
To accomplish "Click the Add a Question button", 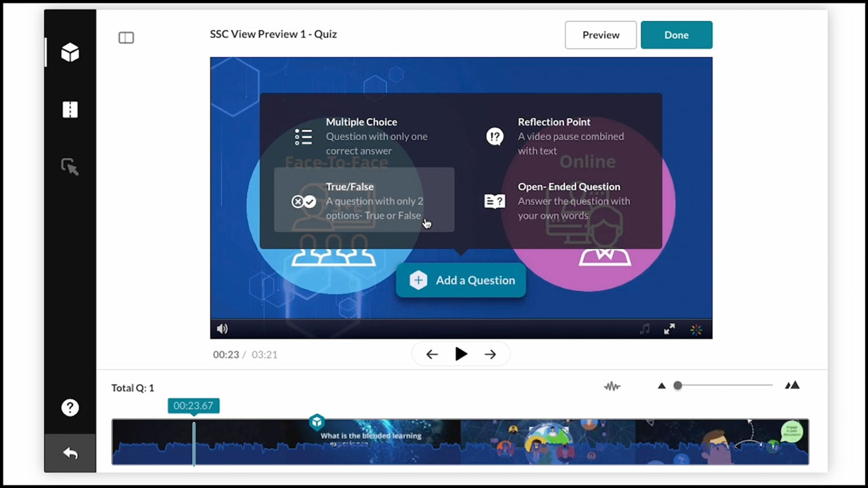I will (461, 280).
